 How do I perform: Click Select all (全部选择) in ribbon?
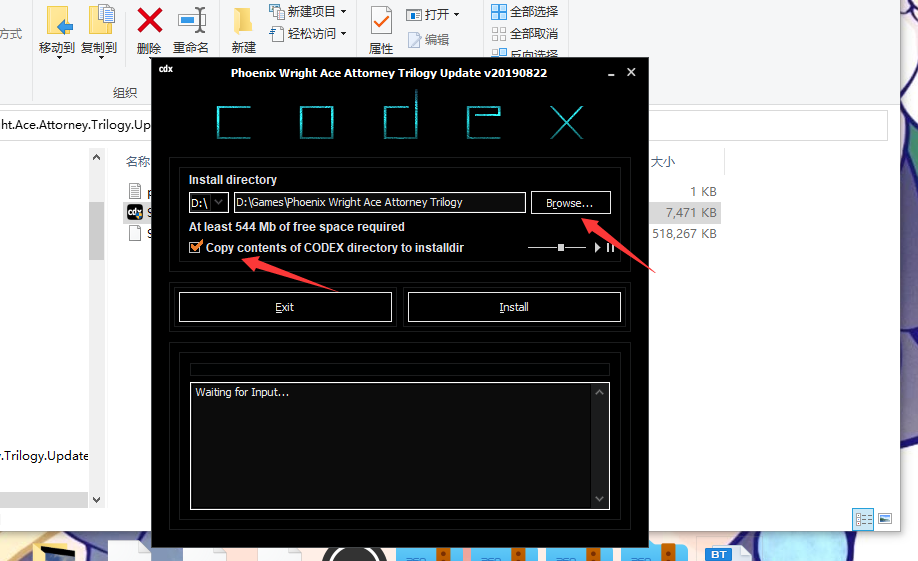[x=525, y=11]
